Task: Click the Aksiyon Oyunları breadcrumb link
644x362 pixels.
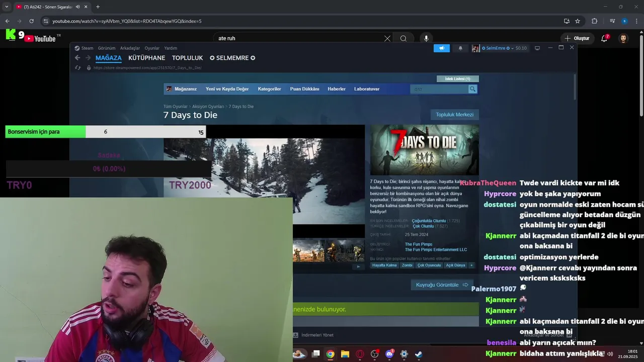Action: 208,107
